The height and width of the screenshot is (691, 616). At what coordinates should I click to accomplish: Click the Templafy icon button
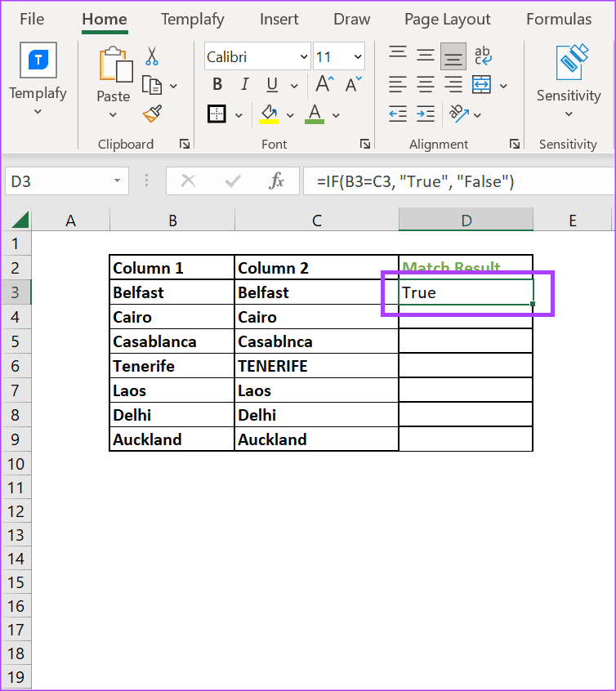pyautogui.click(x=38, y=60)
